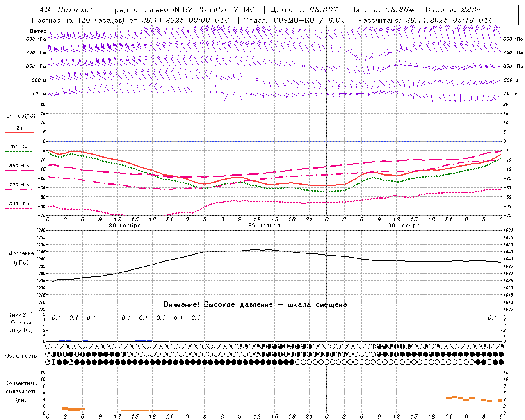Click the '(гПа)' unit under Давление
The height and width of the screenshot is (420, 525).
[21, 263]
